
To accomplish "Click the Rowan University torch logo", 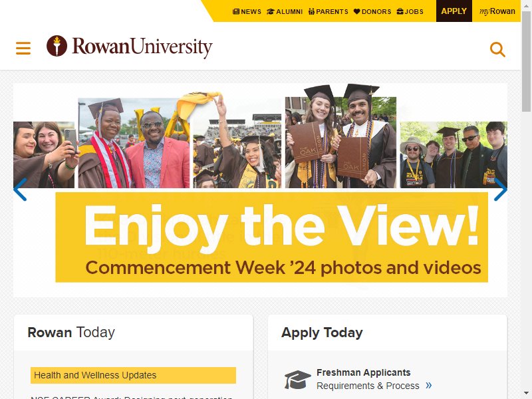I will coord(57,46).
